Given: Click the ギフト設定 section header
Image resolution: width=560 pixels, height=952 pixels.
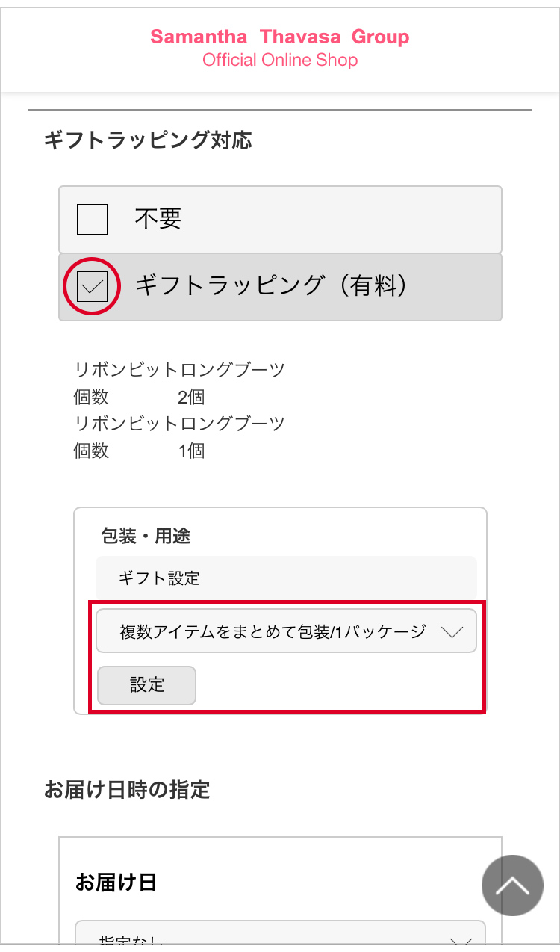Looking at the screenshot, I should [159, 578].
